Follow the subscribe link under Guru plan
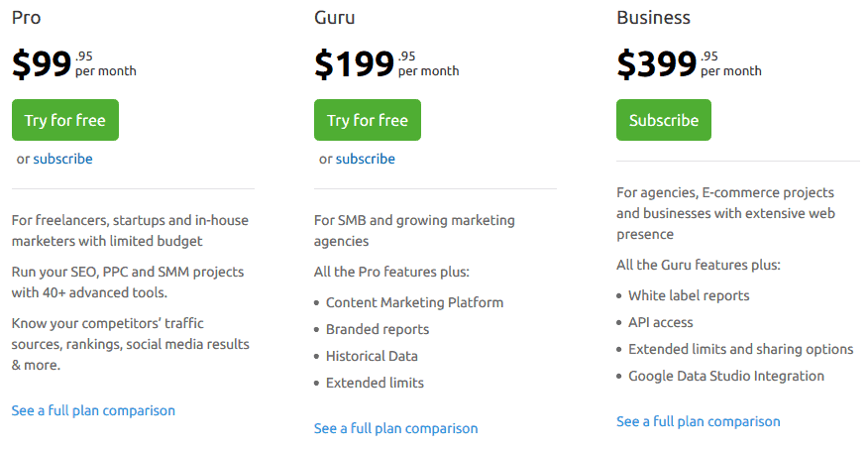868x450 pixels. pos(366,159)
